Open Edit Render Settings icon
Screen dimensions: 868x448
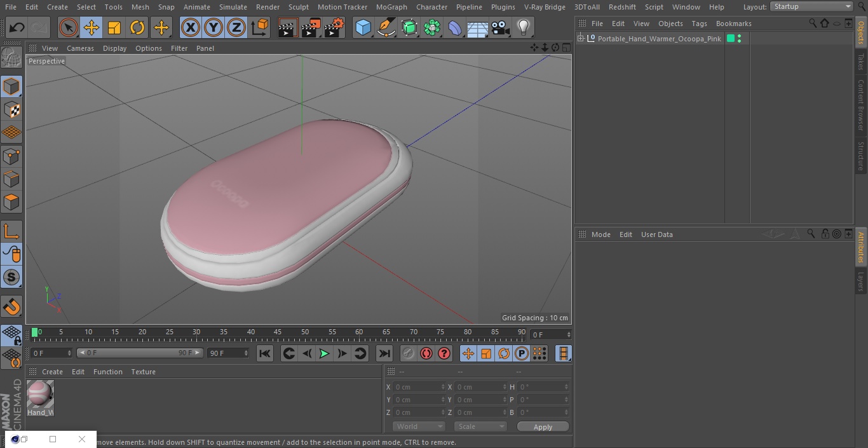[x=334, y=27]
